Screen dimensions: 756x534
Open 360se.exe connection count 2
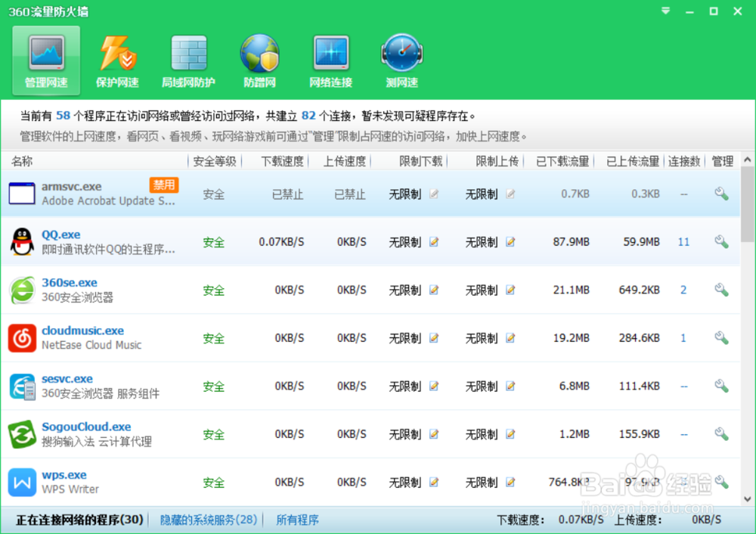tap(683, 290)
